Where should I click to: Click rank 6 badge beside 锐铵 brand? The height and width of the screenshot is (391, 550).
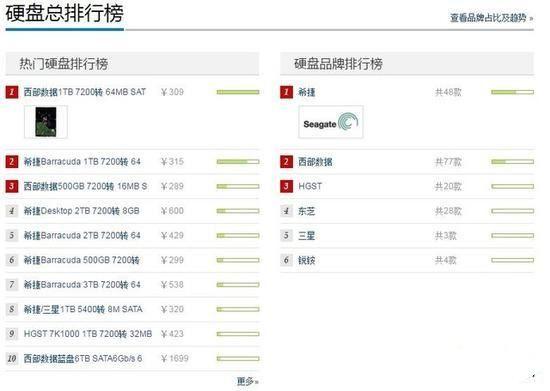(286, 260)
